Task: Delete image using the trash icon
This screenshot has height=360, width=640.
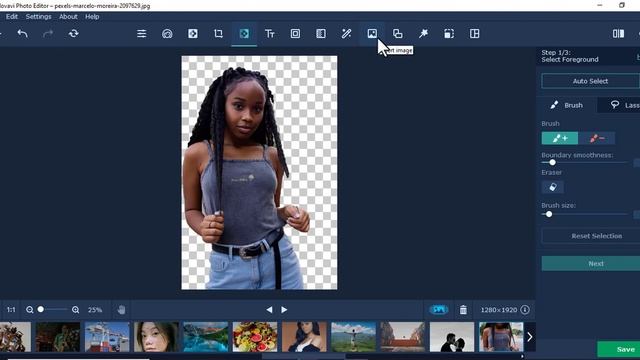Action: (463, 310)
